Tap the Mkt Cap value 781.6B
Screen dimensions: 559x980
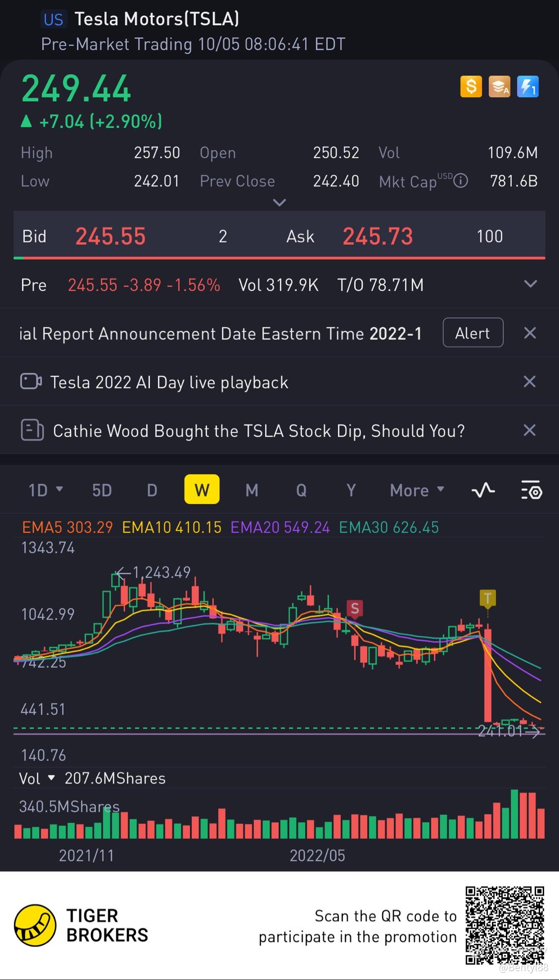point(514,181)
